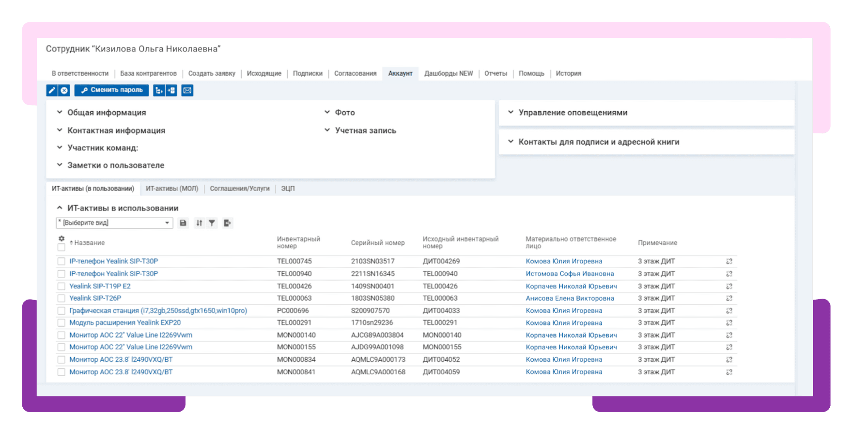Click the funnel filter icon

[x=212, y=223]
